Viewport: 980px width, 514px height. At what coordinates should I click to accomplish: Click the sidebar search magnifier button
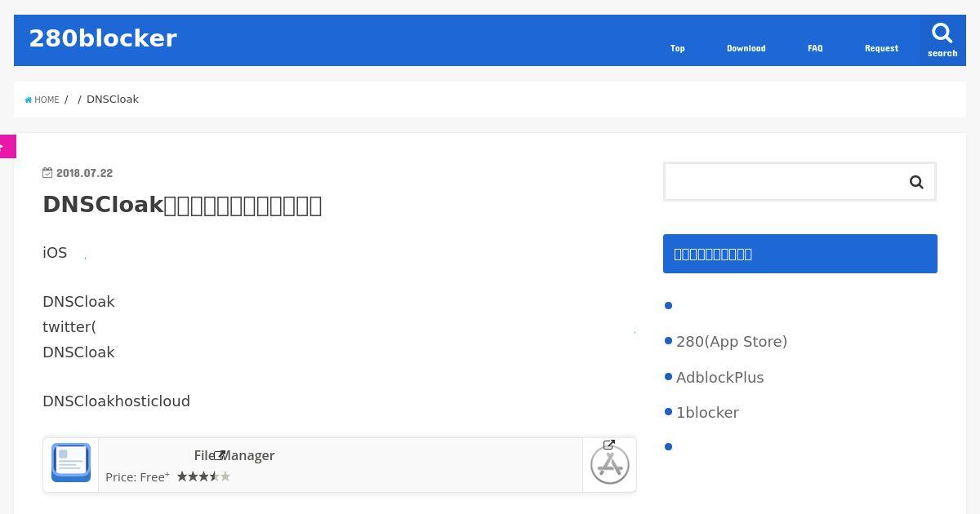click(x=916, y=182)
